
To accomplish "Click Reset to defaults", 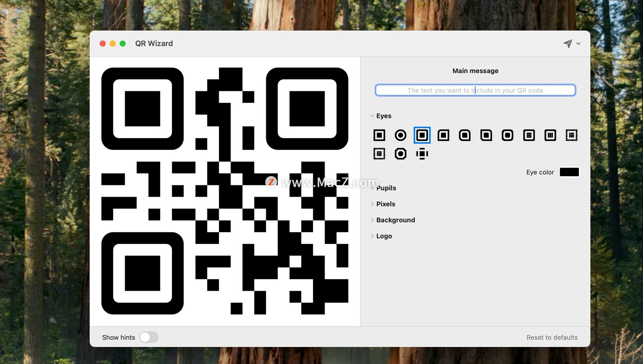I will [552, 338].
